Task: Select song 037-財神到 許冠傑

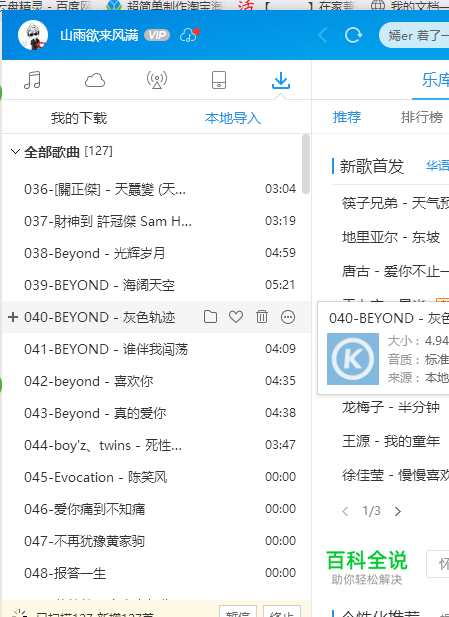Action: (x=157, y=221)
